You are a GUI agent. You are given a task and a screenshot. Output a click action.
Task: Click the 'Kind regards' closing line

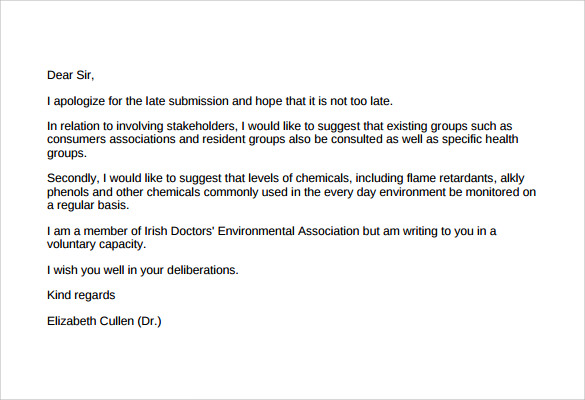click(x=81, y=296)
